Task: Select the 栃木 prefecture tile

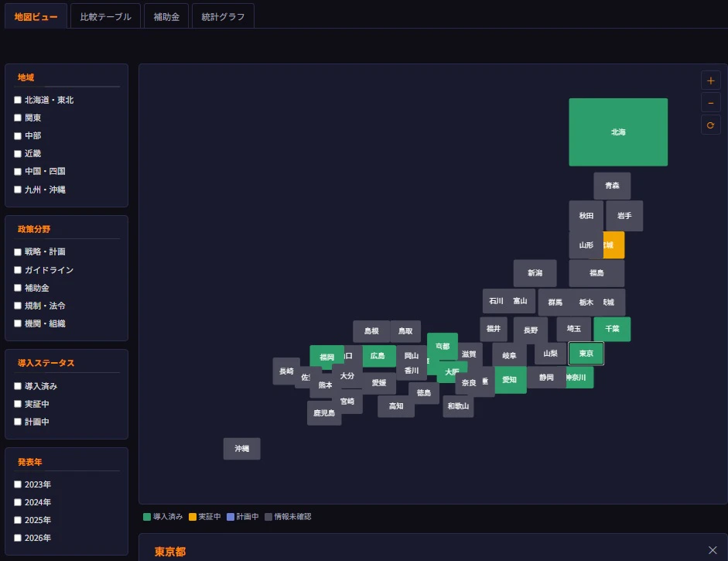Action: click(586, 303)
